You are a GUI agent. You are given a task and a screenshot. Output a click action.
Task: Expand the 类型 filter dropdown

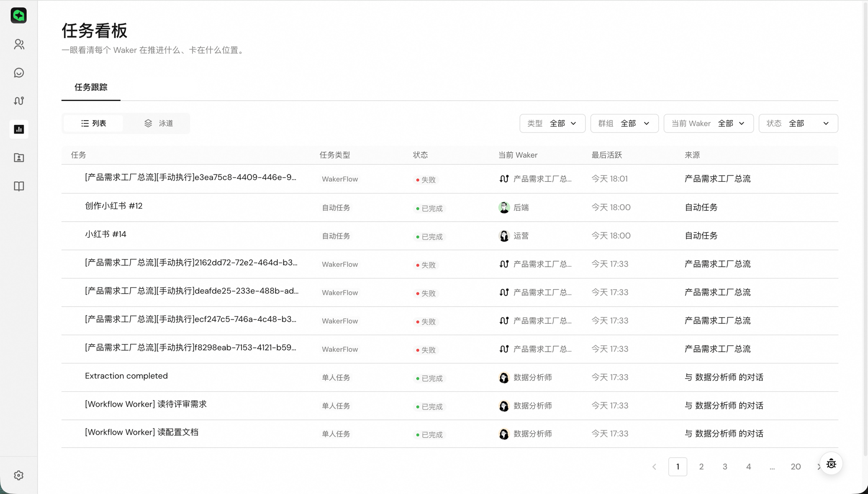(x=552, y=124)
